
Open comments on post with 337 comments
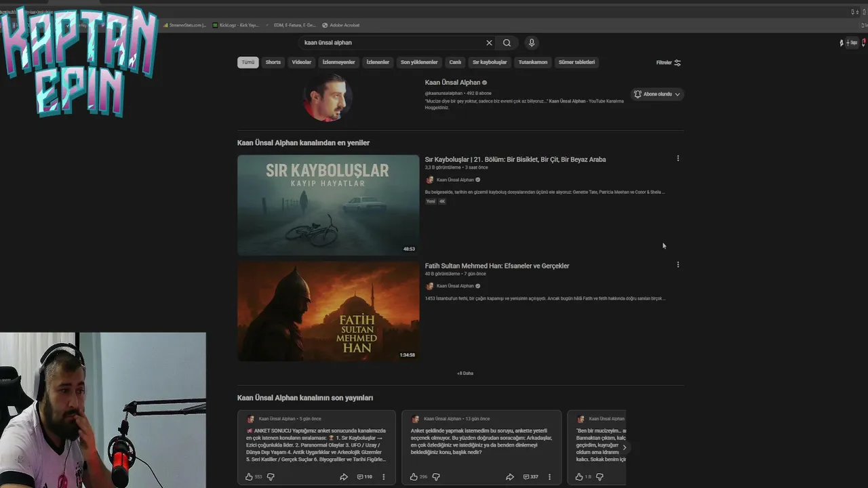click(x=531, y=477)
